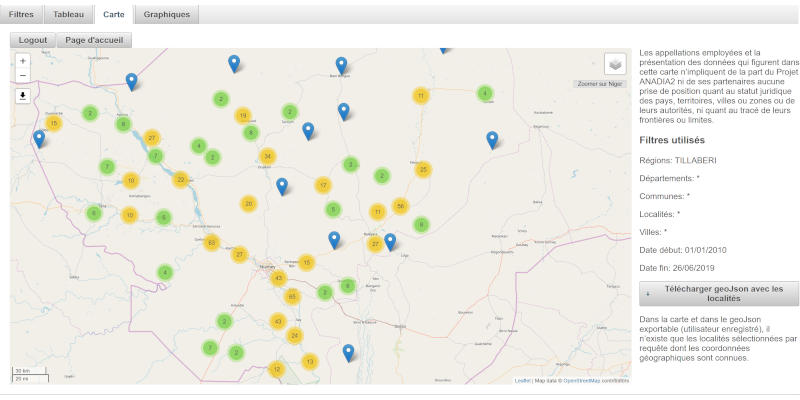This screenshot has height=400, width=800.
Task: Open the map layers control
Action: [615, 63]
